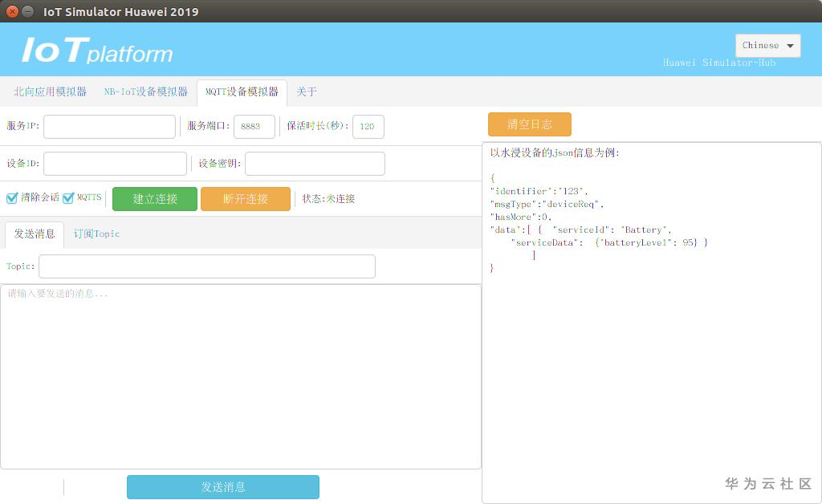Click the "hasMore":0 log line
Image resolution: width=822 pixels, height=504 pixels.
tap(520, 217)
